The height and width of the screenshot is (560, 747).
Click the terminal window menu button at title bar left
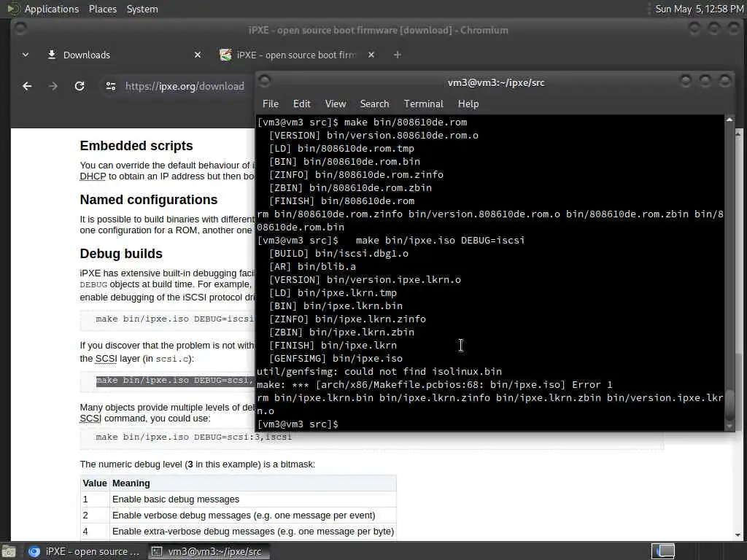[x=265, y=82]
